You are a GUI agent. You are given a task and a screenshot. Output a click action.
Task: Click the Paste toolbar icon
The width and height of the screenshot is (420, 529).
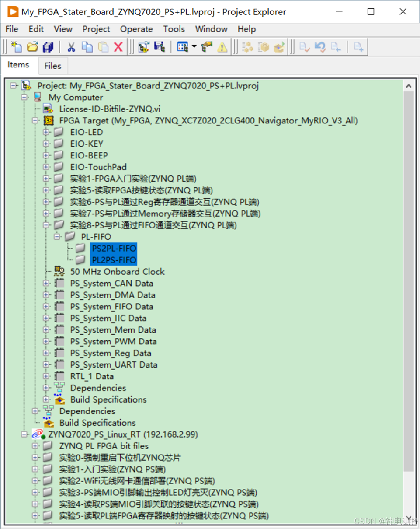[103, 47]
